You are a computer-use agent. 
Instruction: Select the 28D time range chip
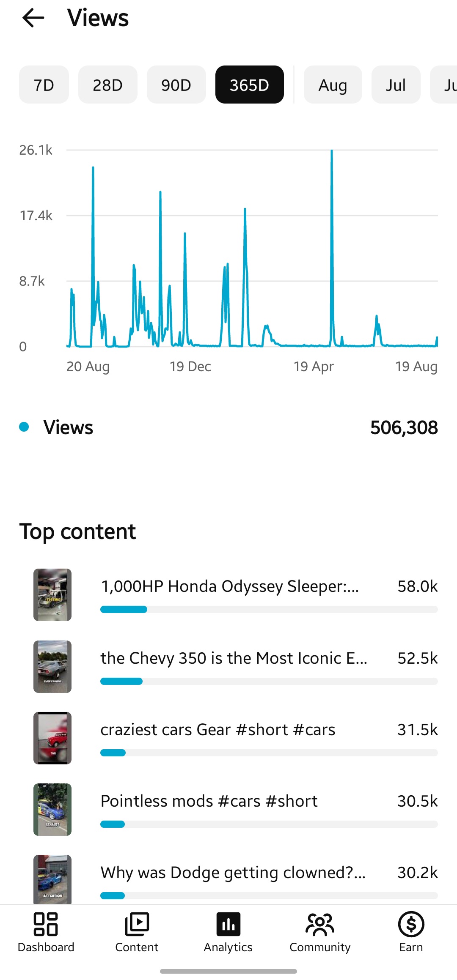tap(108, 85)
